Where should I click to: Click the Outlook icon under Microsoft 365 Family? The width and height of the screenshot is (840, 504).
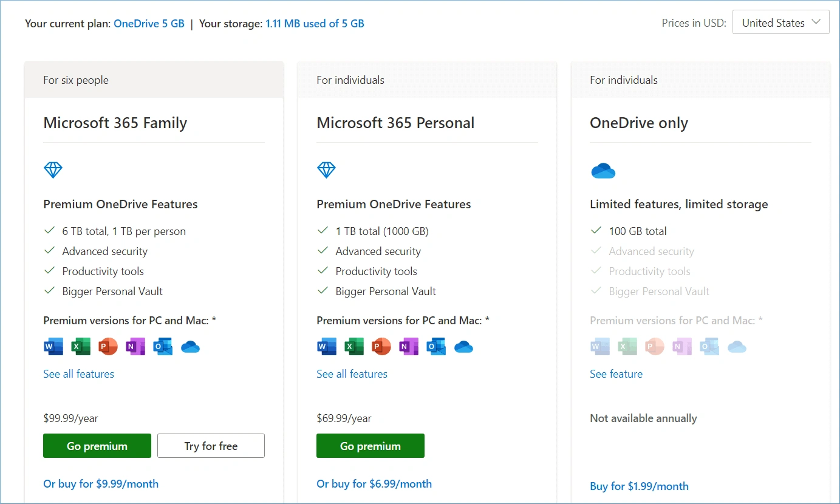pos(162,346)
